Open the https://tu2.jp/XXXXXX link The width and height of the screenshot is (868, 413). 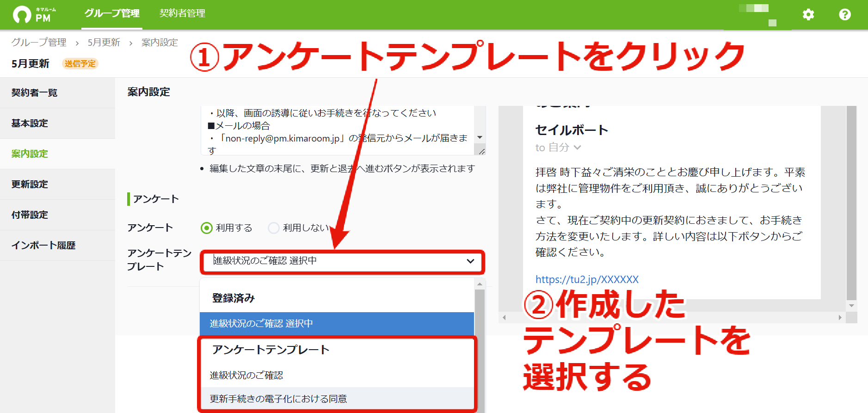tap(587, 279)
